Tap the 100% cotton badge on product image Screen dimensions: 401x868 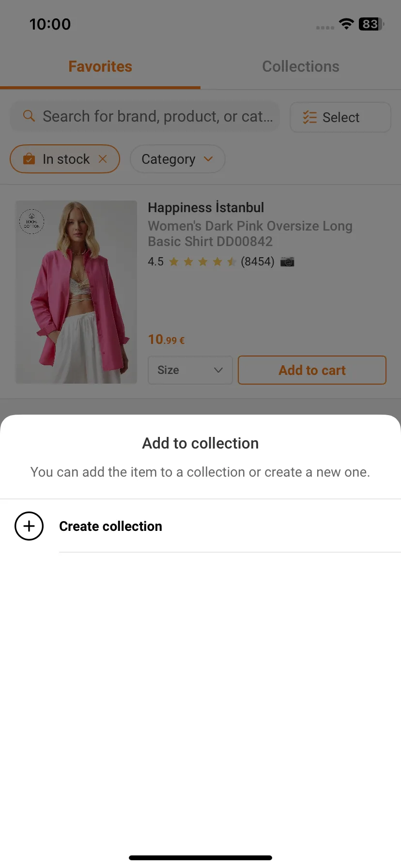(x=32, y=222)
